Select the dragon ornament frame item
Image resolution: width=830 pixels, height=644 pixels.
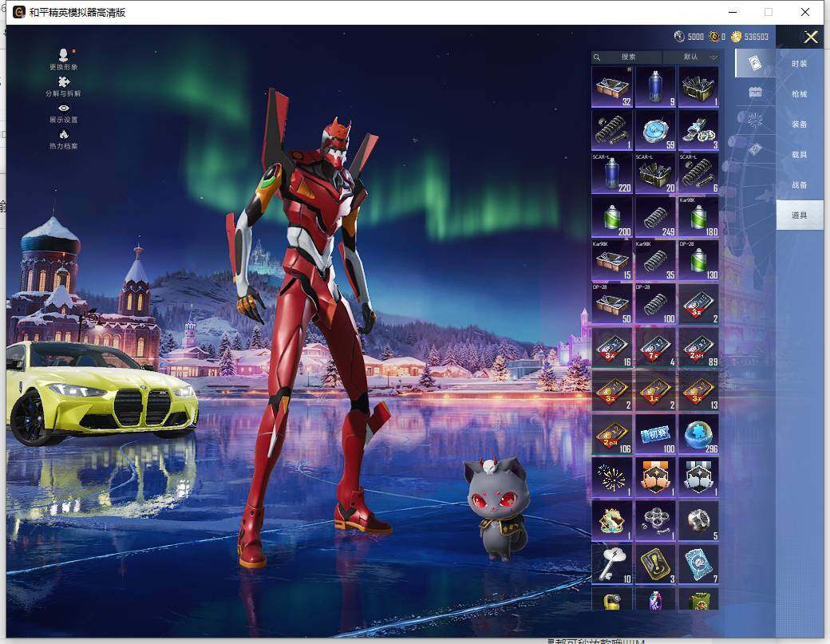pos(612,520)
